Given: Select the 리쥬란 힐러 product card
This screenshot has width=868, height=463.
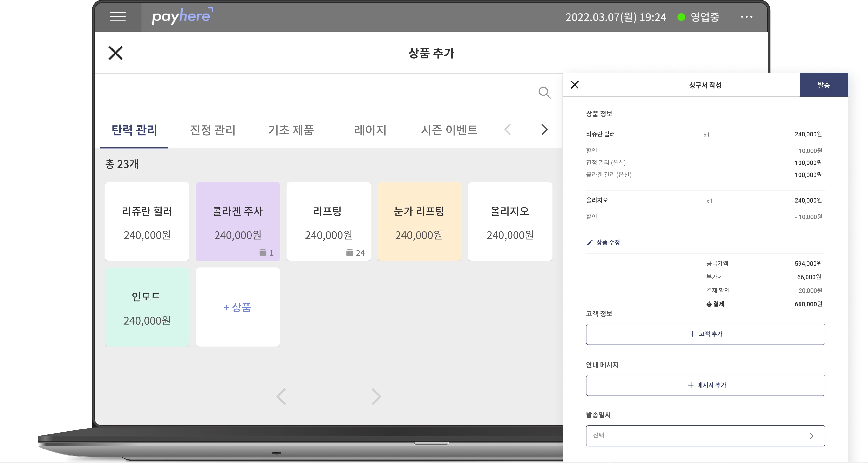Looking at the screenshot, I should click(147, 221).
